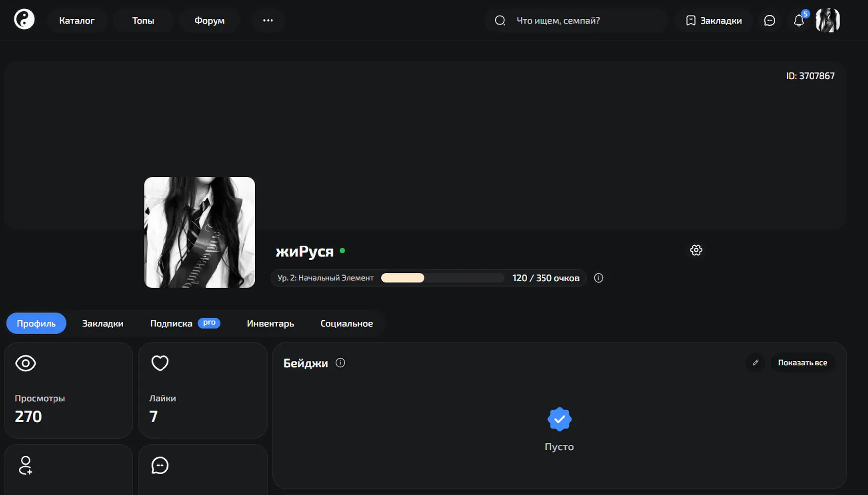This screenshot has height=495, width=868.
Task: Select the Социальное tab
Action: tap(346, 323)
